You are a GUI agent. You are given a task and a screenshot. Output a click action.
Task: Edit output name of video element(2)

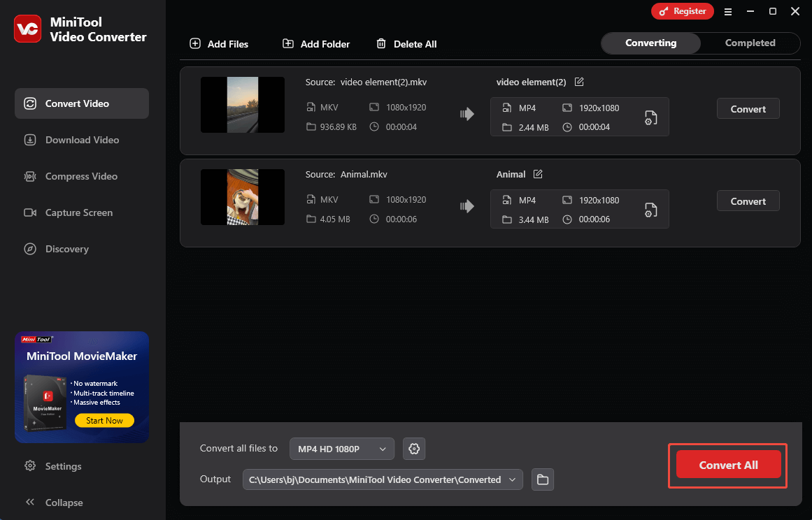coord(579,82)
